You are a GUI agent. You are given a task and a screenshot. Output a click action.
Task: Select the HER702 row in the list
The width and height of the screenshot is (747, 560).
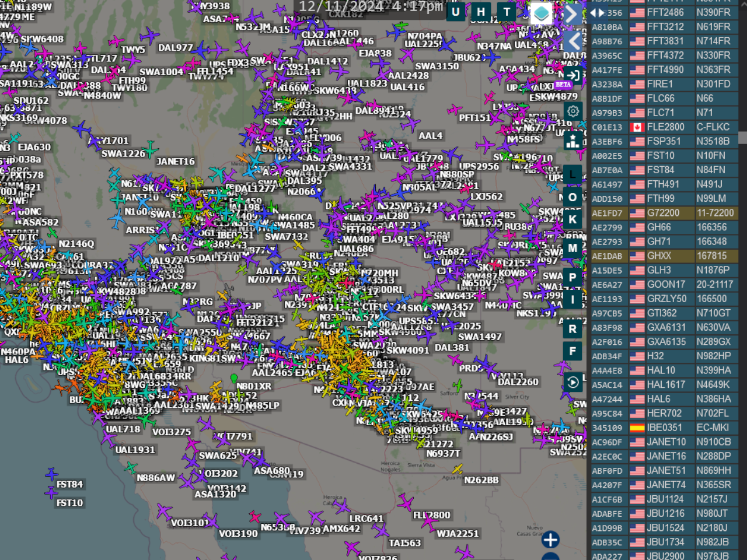coord(664,413)
